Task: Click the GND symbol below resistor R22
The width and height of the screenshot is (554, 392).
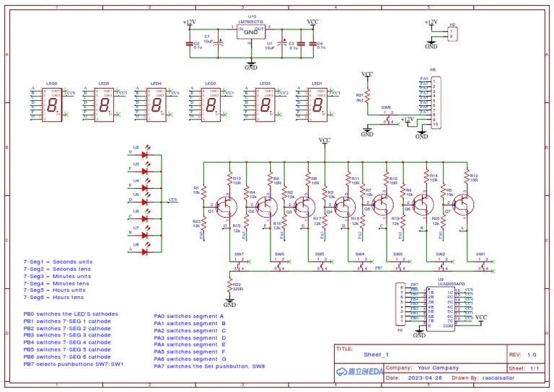Action: [229, 303]
